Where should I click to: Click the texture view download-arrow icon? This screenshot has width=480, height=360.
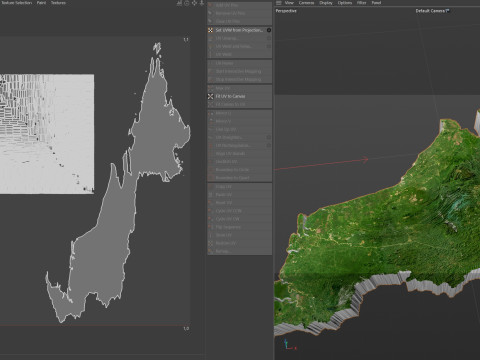click(x=202, y=3)
